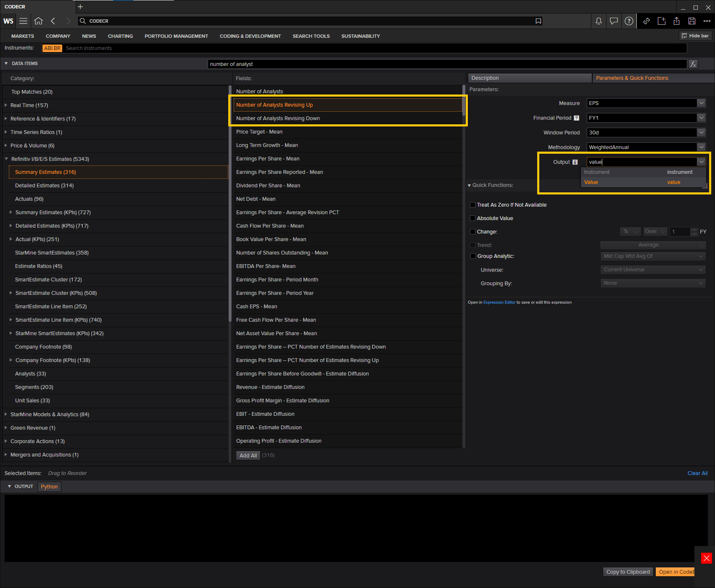Image resolution: width=715 pixels, height=588 pixels.
Task: Bookmark this app via search bar icon
Action: (x=538, y=21)
